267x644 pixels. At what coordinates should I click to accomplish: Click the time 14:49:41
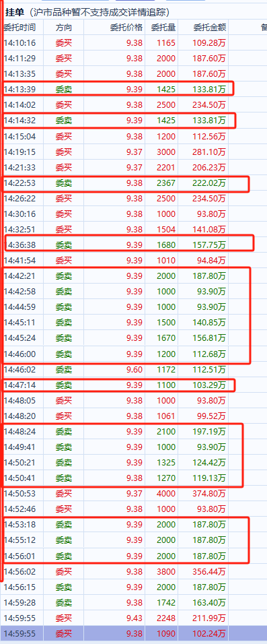(20, 447)
